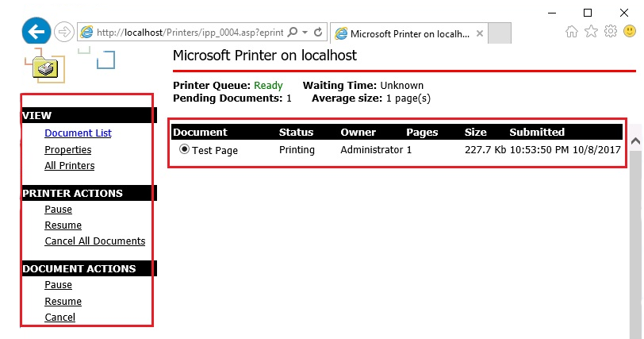This screenshot has width=644, height=339.
Task: Click the smiley feedback icon
Action: (631, 32)
